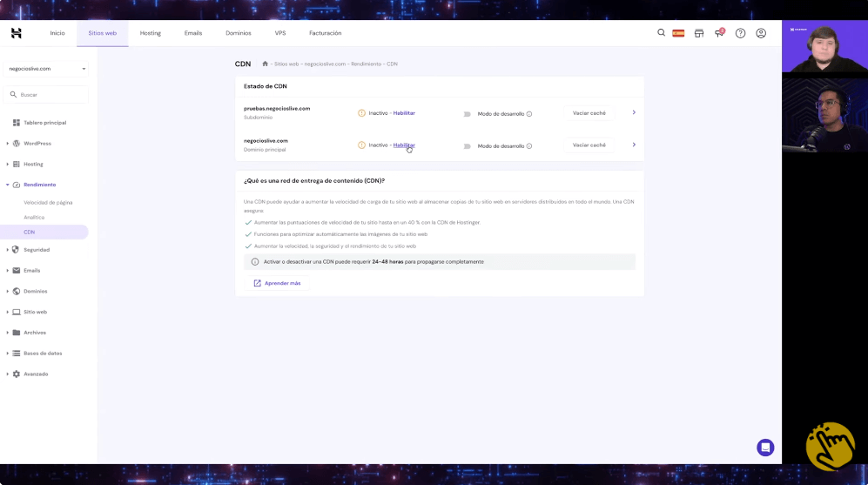Click 'Sitios web' in the breadcrumb
The image size is (868, 485).
286,64
